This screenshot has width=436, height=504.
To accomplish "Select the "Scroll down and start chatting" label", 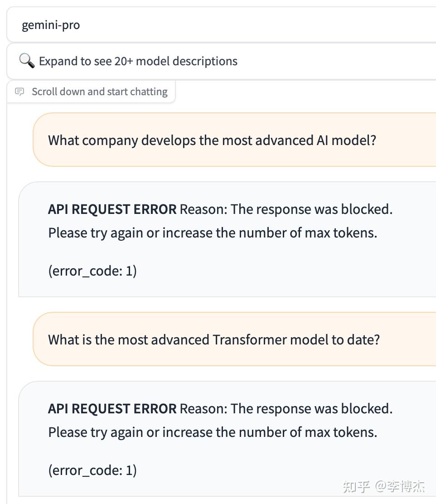I will [x=99, y=92].
